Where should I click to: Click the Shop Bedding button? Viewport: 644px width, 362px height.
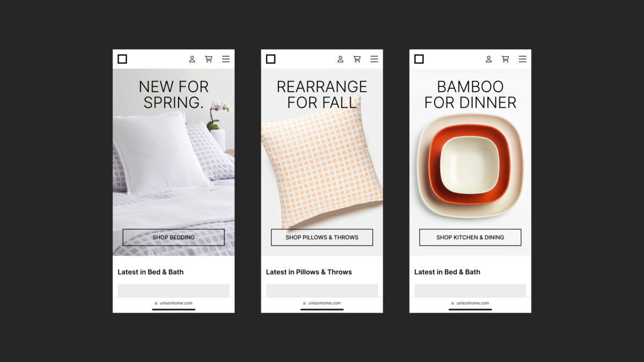173,238
